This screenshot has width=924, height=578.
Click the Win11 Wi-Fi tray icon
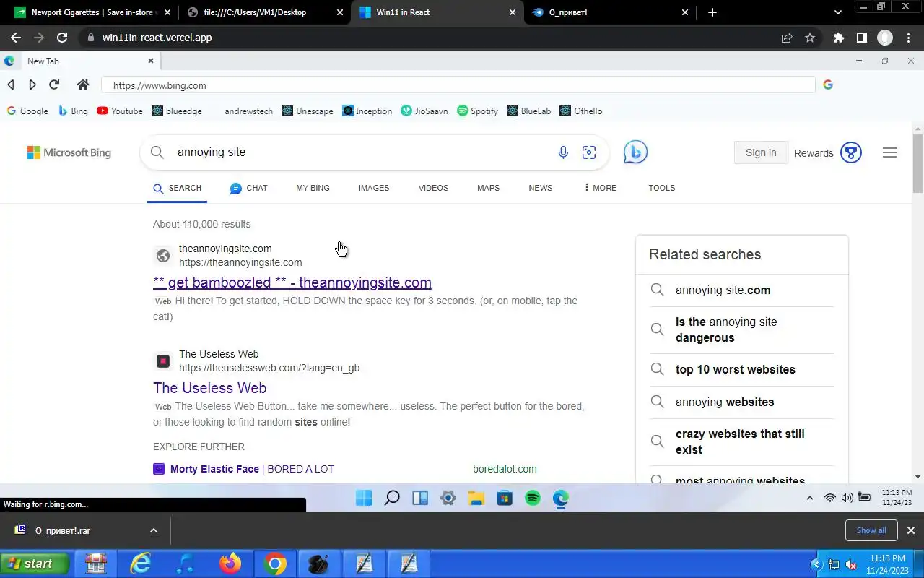tap(830, 498)
